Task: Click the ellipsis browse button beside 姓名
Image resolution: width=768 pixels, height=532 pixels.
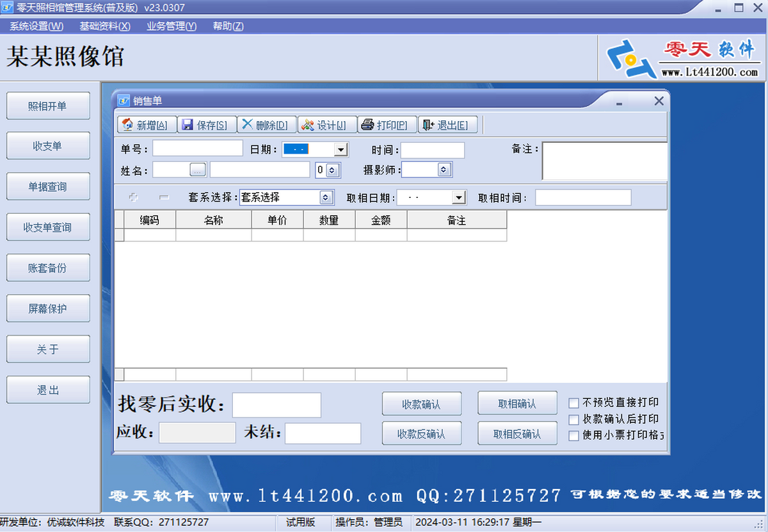Action: [x=198, y=170]
